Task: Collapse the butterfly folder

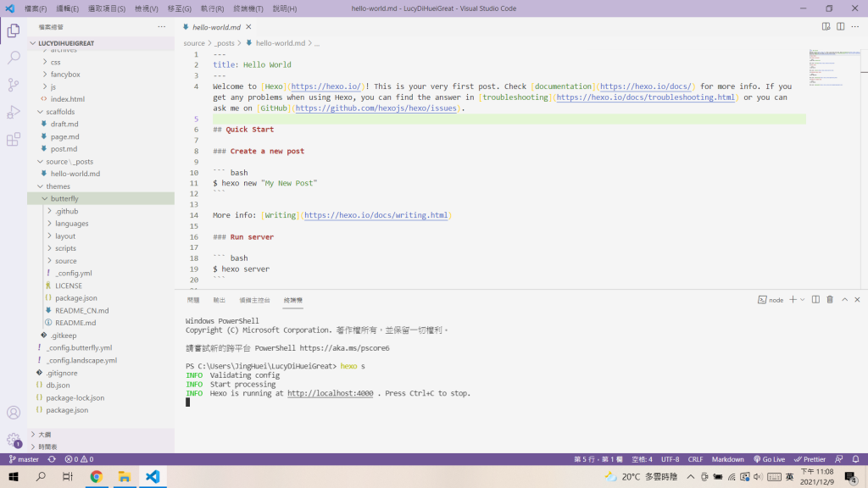Action: (x=101, y=198)
